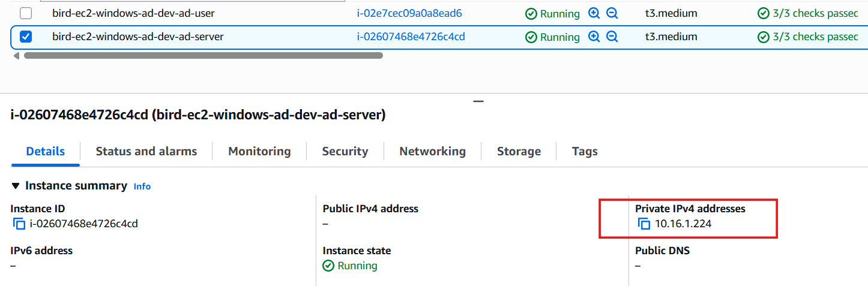Viewport: 868px width, 286px height.
Task: Click the Running status icon in ad-server row
Action: 531,37
